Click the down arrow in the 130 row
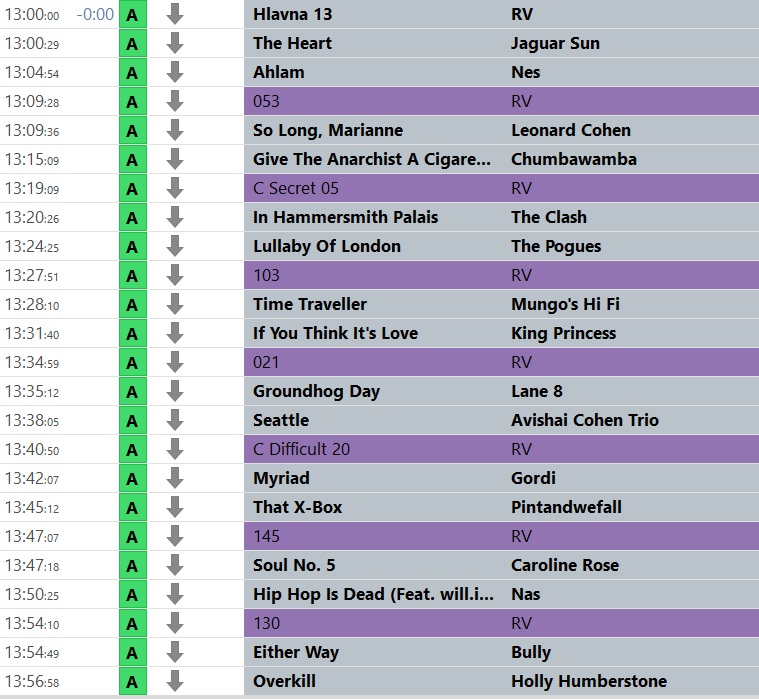 click(x=175, y=623)
